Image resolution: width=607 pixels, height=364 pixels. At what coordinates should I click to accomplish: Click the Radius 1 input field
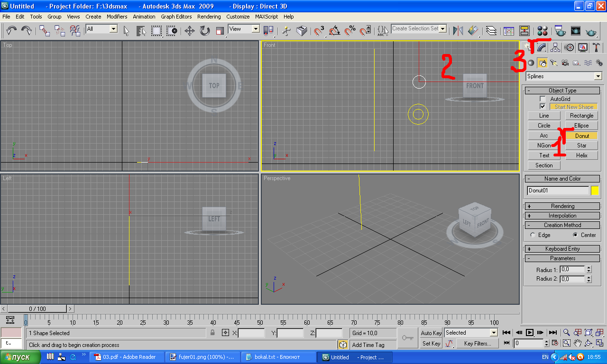pyautogui.click(x=572, y=270)
